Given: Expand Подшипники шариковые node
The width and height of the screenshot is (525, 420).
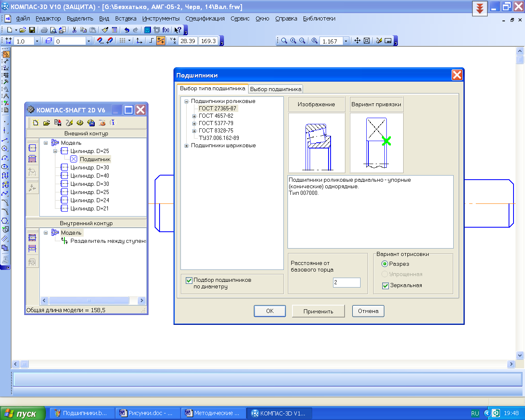Looking at the screenshot, I should tap(187, 146).
